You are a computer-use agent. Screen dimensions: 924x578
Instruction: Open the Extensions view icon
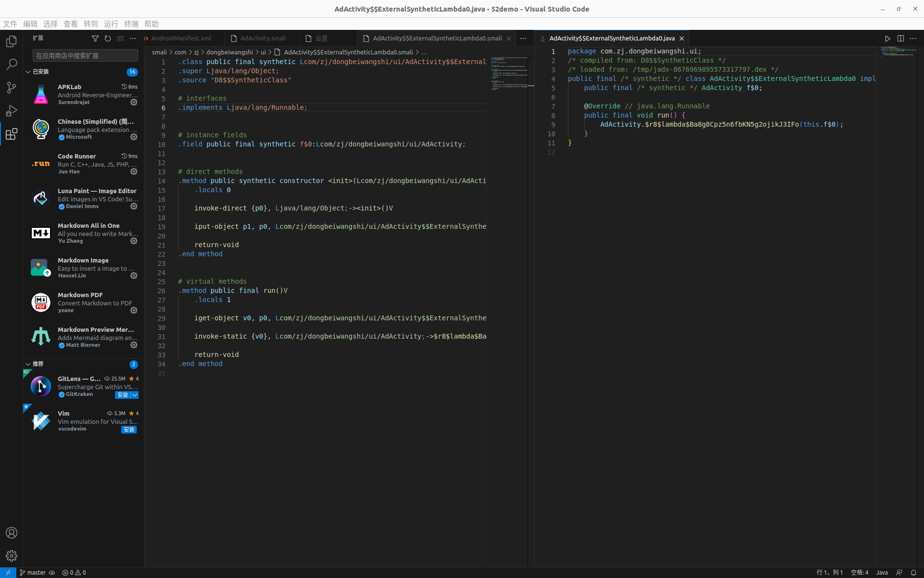click(12, 134)
